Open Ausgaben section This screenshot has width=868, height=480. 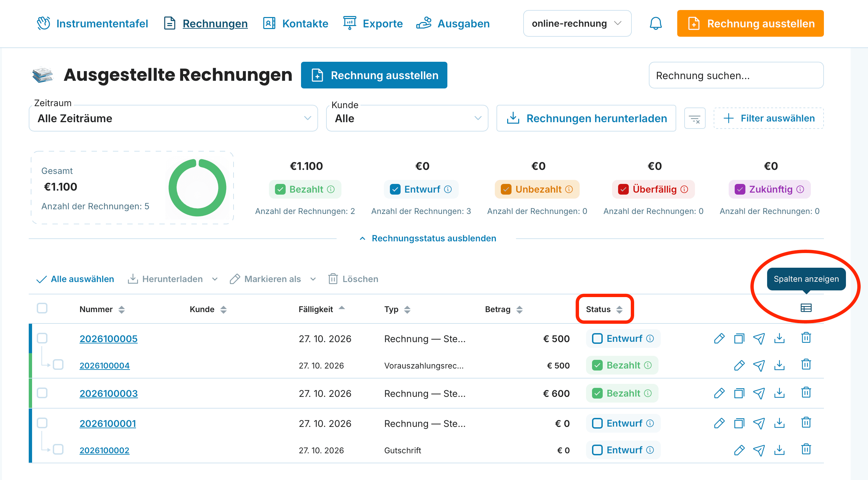point(453,24)
